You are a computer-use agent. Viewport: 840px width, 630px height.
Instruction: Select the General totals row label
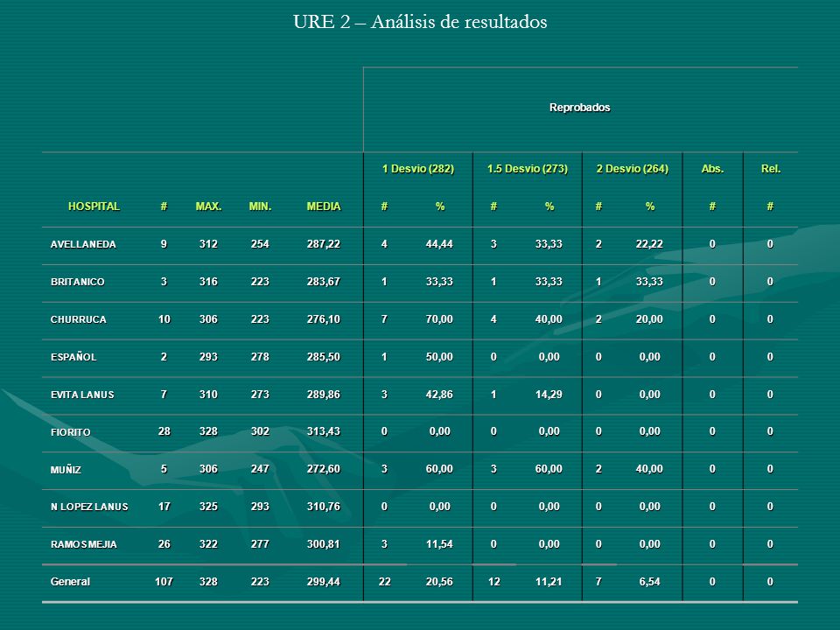click(70, 582)
